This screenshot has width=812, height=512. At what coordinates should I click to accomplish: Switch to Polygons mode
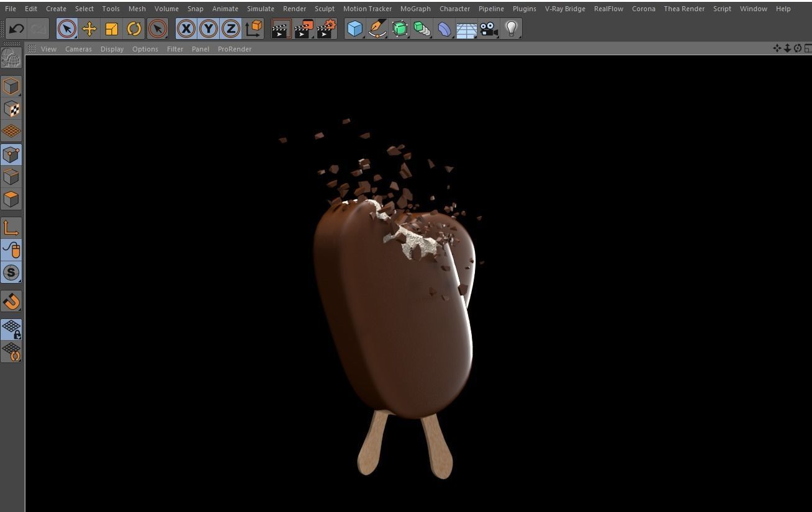coord(11,199)
